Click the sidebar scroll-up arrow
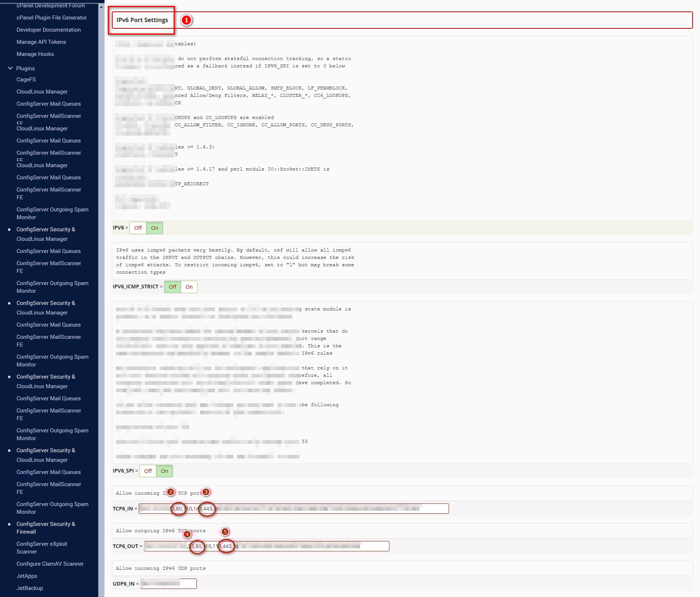The height and width of the screenshot is (597, 700). point(101,7)
